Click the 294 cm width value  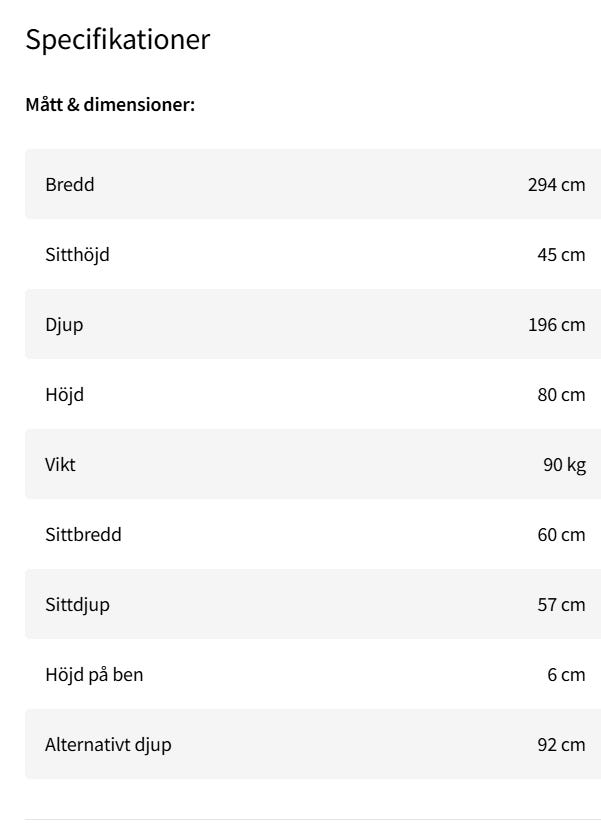pos(556,184)
